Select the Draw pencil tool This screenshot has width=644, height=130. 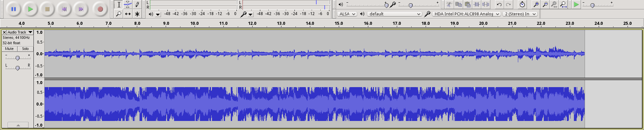tap(137, 5)
